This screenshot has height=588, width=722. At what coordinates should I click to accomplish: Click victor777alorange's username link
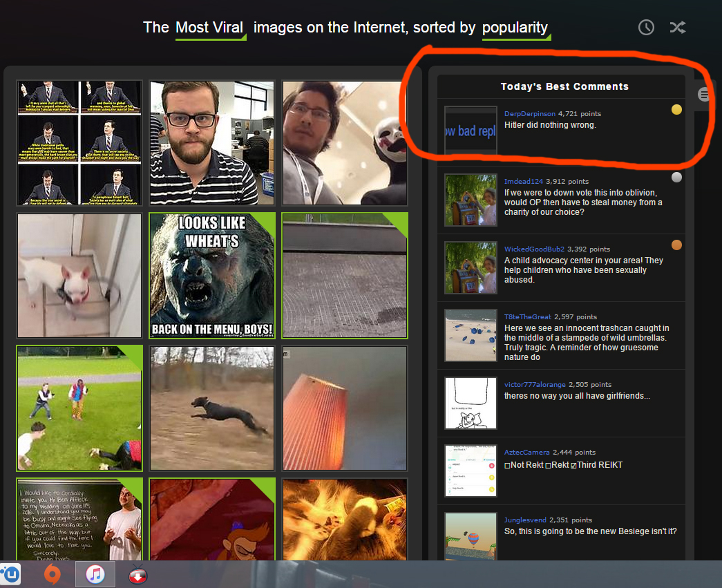[x=535, y=384]
